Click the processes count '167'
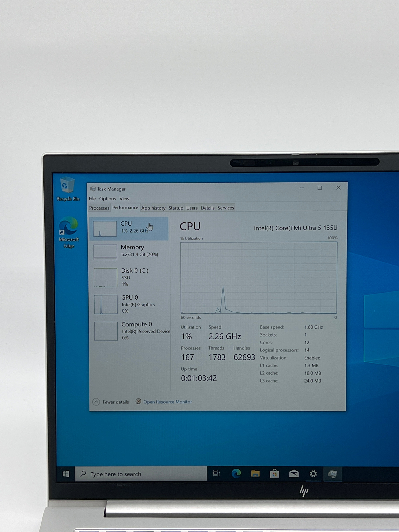This screenshot has height=532, width=399. 187,357
